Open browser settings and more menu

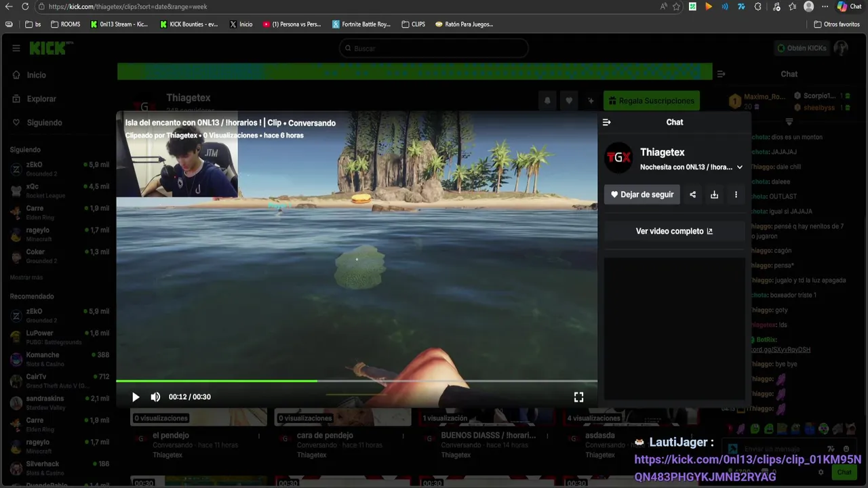pyautogui.click(x=824, y=7)
